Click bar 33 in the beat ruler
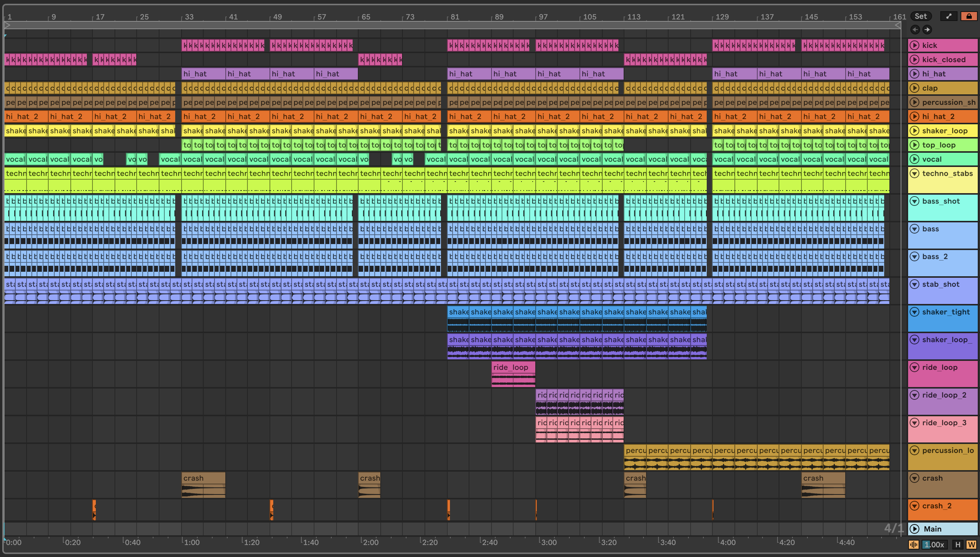Image resolution: width=980 pixels, height=557 pixels. pos(189,17)
